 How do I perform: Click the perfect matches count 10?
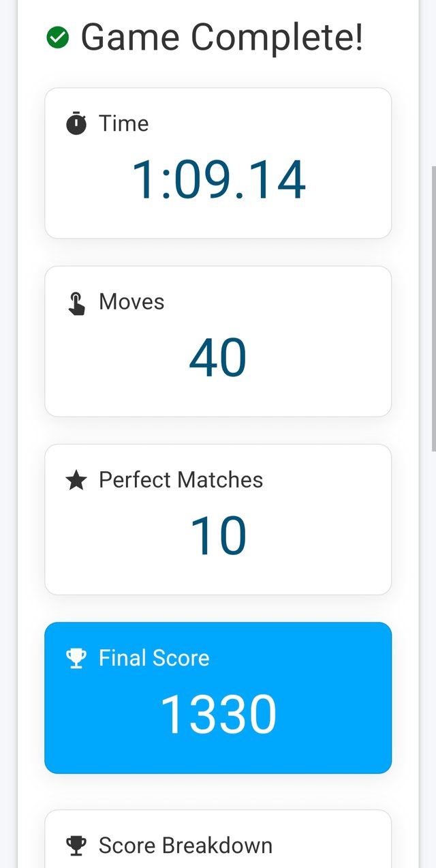218,537
